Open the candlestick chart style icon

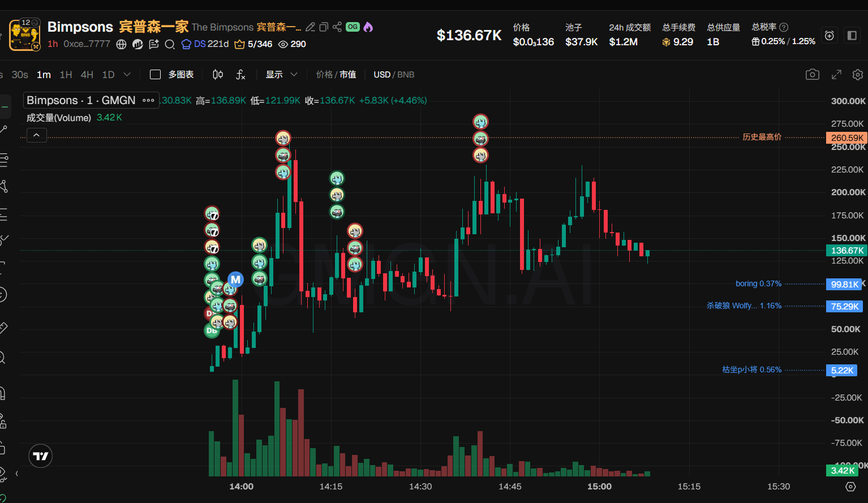click(218, 75)
